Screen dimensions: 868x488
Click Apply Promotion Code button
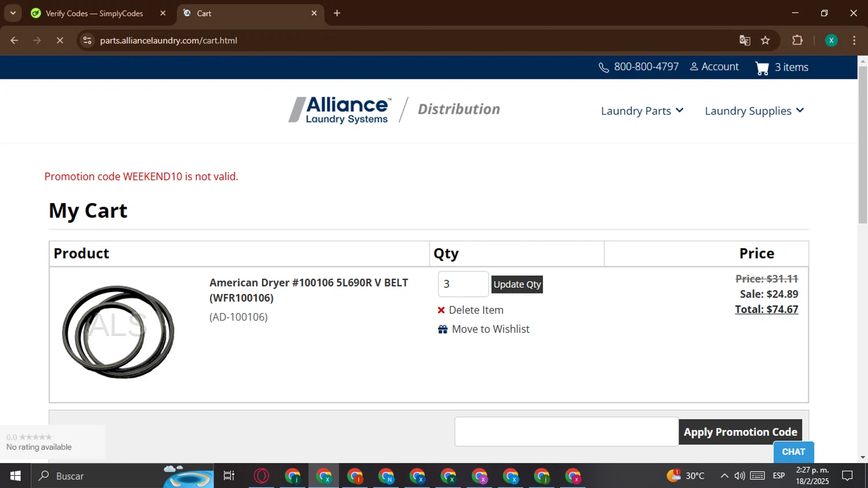[x=740, y=432]
